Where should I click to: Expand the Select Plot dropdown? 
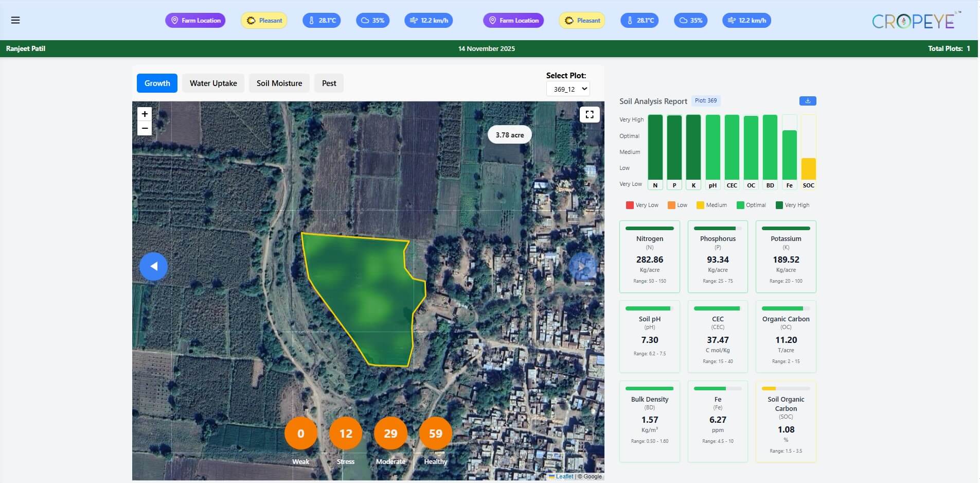tap(568, 89)
